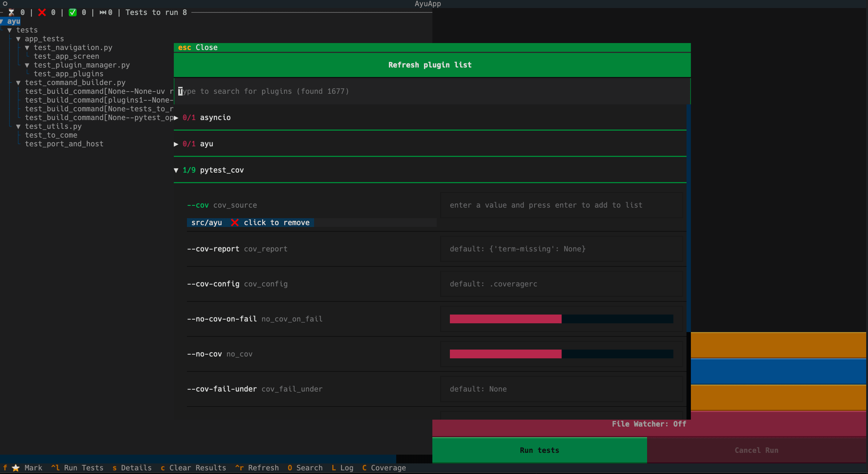Collapse the pytest_cov plugin section
Screen dimensions: 868x474
pos(176,170)
